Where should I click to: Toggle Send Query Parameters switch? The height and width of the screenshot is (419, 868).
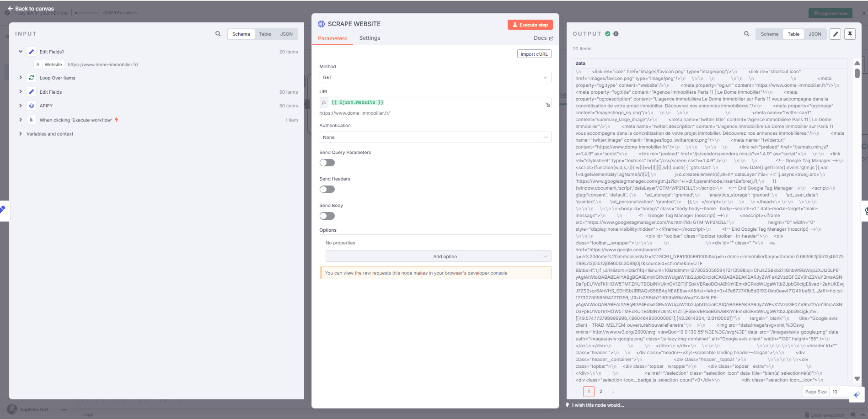327,163
